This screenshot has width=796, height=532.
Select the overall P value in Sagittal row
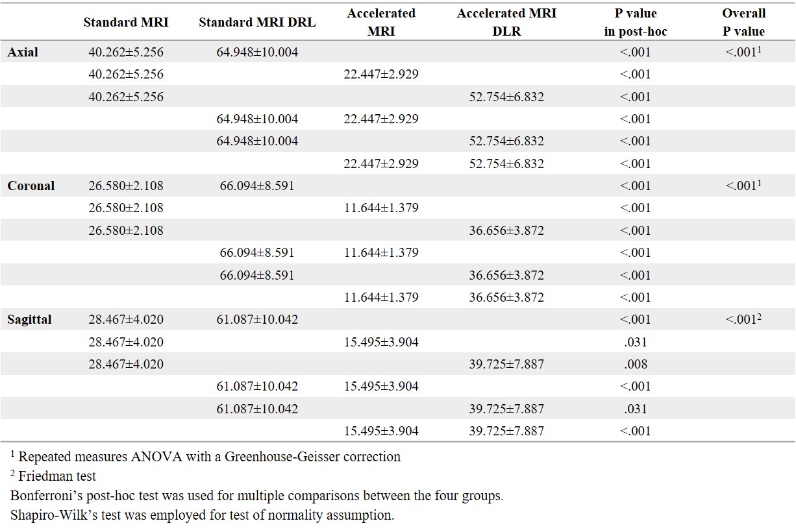click(743, 320)
